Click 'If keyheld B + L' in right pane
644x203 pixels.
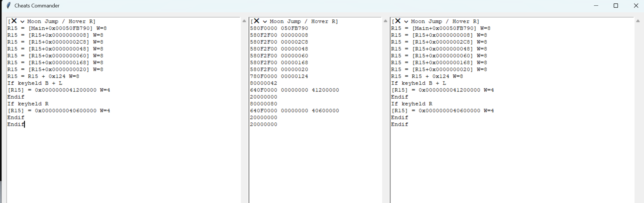point(418,83)
